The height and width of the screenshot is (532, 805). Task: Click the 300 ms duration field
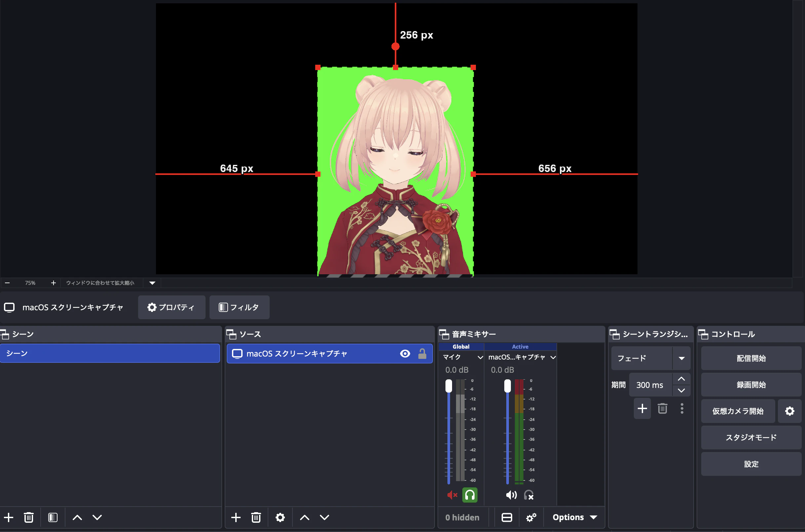[x=650, y=385]
